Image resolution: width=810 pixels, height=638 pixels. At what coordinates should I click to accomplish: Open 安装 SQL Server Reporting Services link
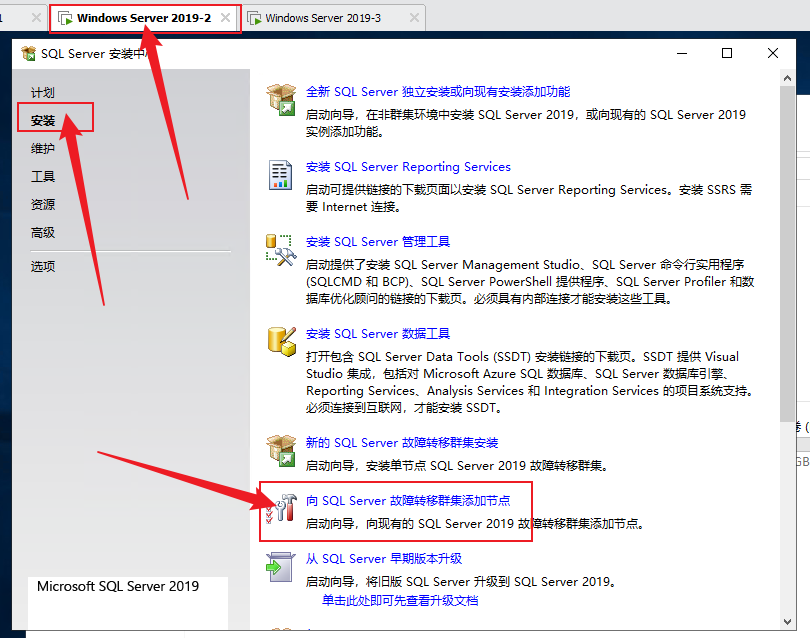coord(408,167)
